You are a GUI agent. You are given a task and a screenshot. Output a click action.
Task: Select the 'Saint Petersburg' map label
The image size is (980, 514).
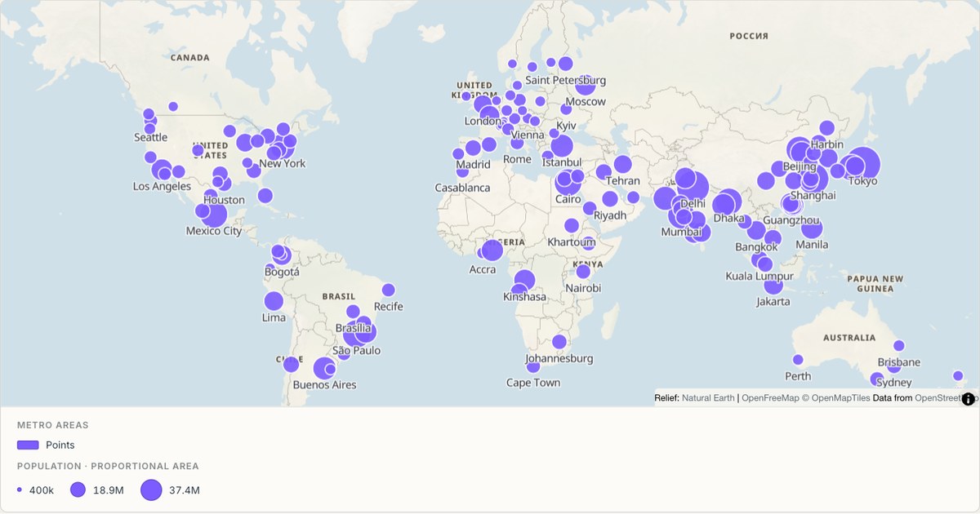566,80
